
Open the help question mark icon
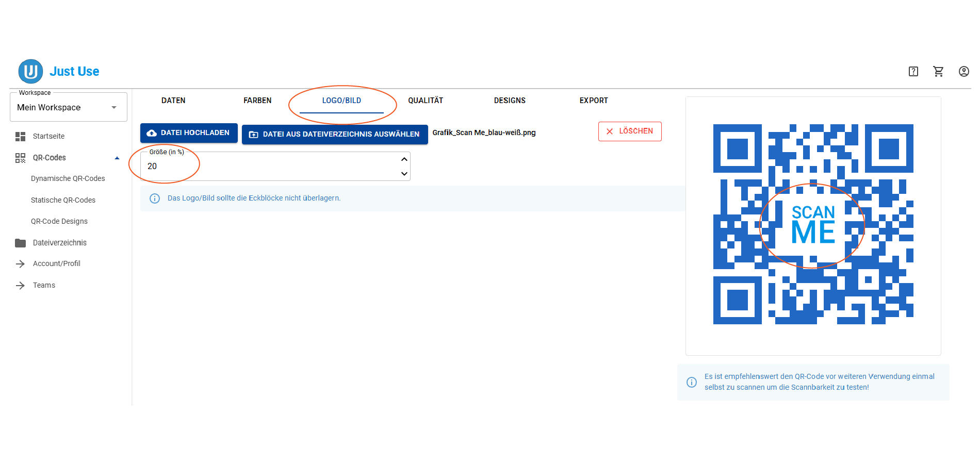click(x=913, y=72)
